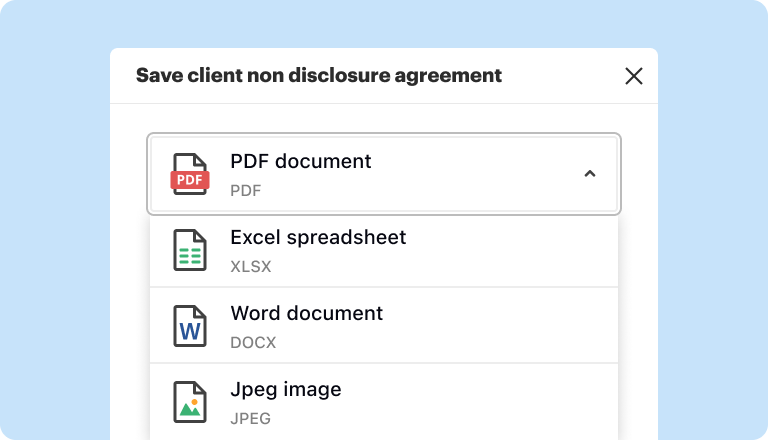The height and width of the screenshot is (440, 768).
Task: Choose the Word document option row
Action: tap(384, 326)
